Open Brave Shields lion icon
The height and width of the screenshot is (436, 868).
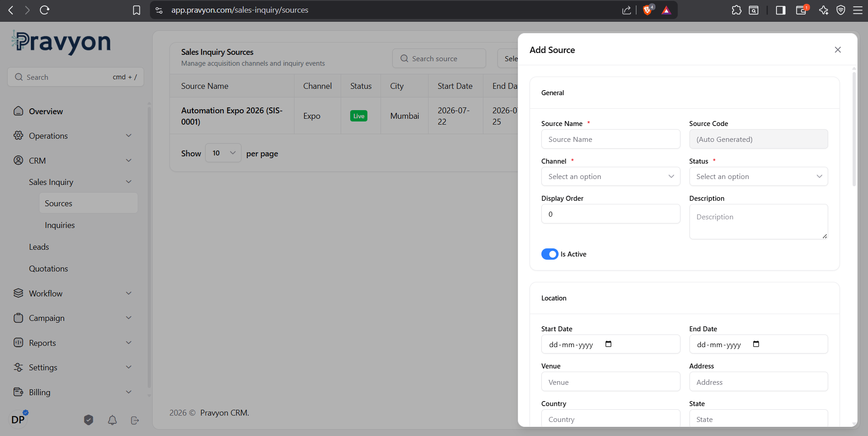[x=648, y=10]
